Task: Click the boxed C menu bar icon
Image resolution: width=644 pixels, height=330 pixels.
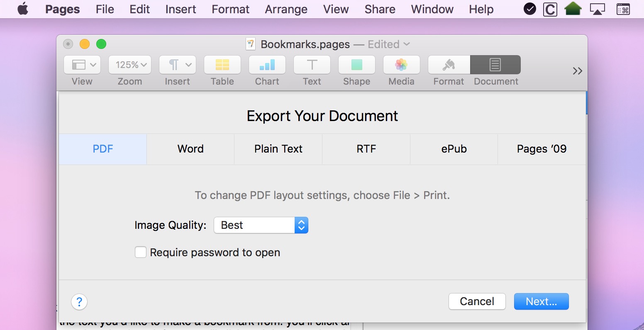Action: pos(550,9)
